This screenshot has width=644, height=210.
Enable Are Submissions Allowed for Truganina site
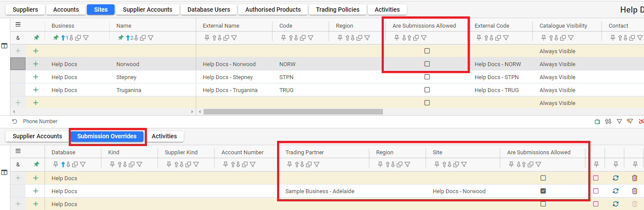click(x=427, y=90)
